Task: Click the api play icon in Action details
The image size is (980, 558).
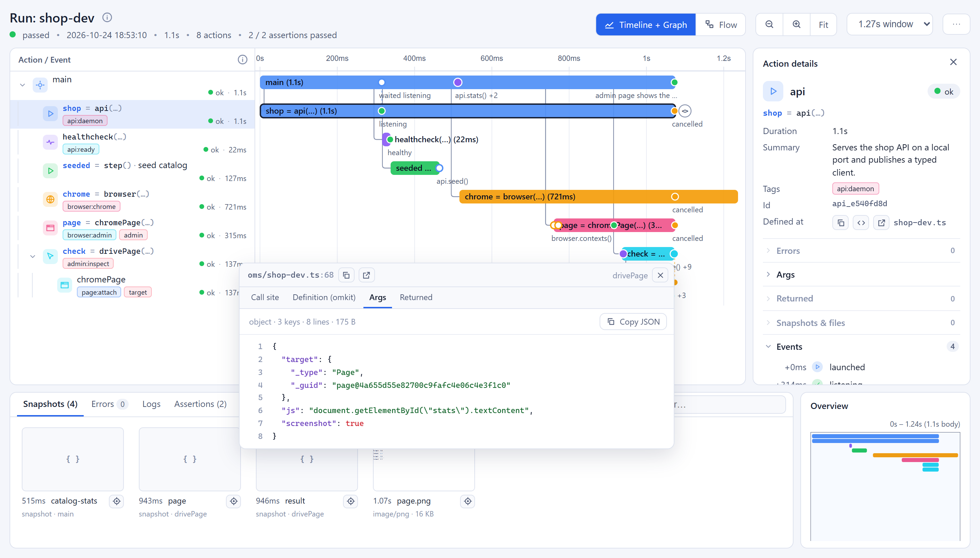Action: click(773, 91)
